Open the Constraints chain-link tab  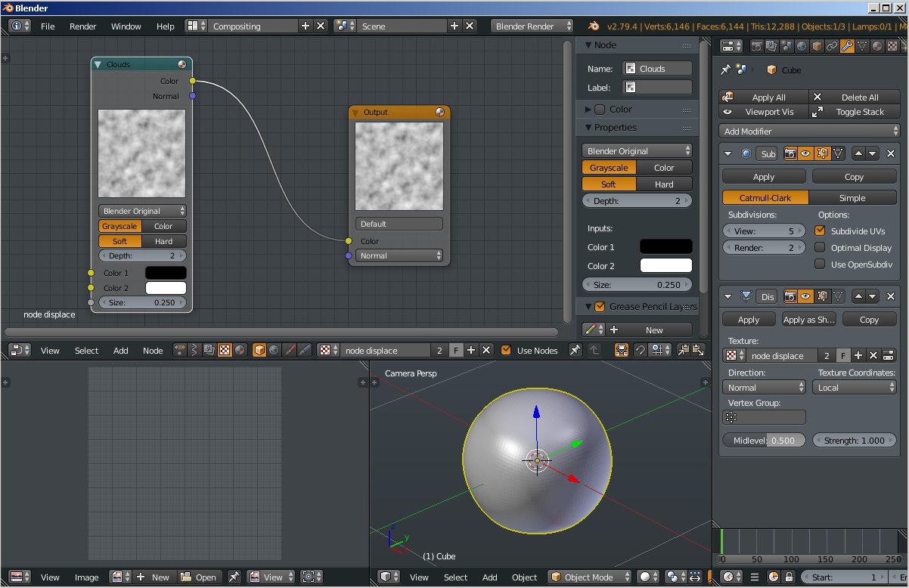pos(831,46)
